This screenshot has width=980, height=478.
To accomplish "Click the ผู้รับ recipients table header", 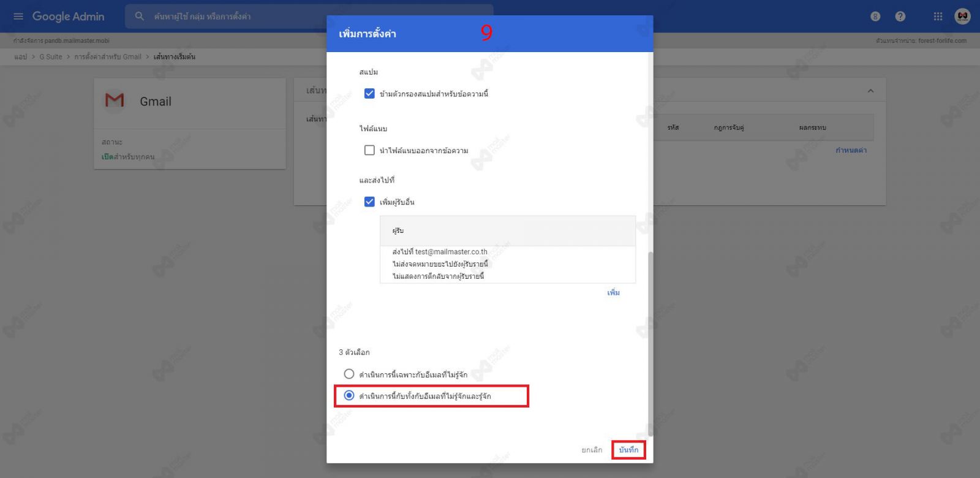I will [507, 231].
